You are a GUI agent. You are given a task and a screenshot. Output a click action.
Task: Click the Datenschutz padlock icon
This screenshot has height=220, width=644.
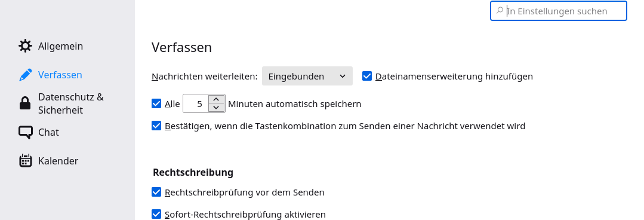25,103
